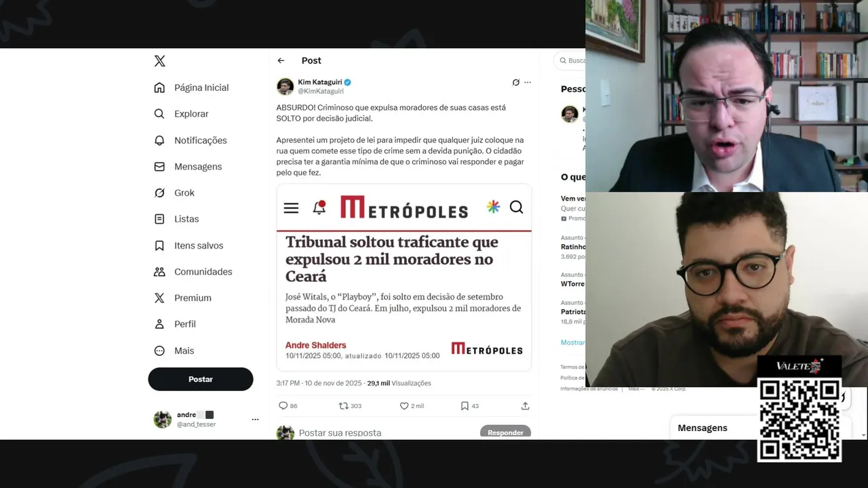Click the Responder button
This screenshot has height=488, width=868.
pyautogui.click(x=505, y=432)
